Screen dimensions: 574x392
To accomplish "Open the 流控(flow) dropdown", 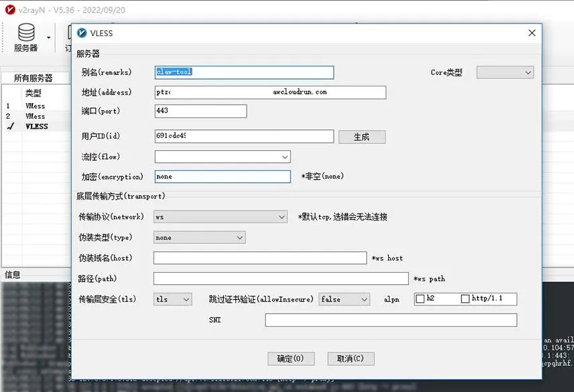I will (x=223, y=157).
